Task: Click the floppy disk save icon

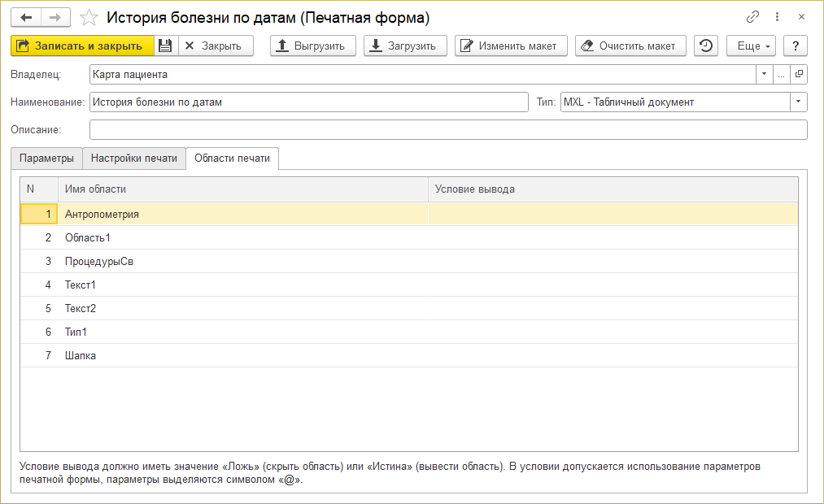Action: pos(165,46)
